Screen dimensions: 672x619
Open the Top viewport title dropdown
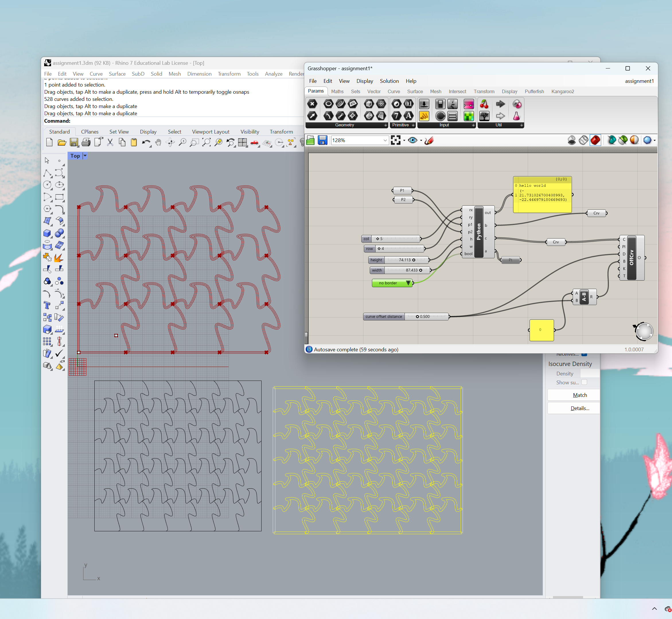[85, 156]
